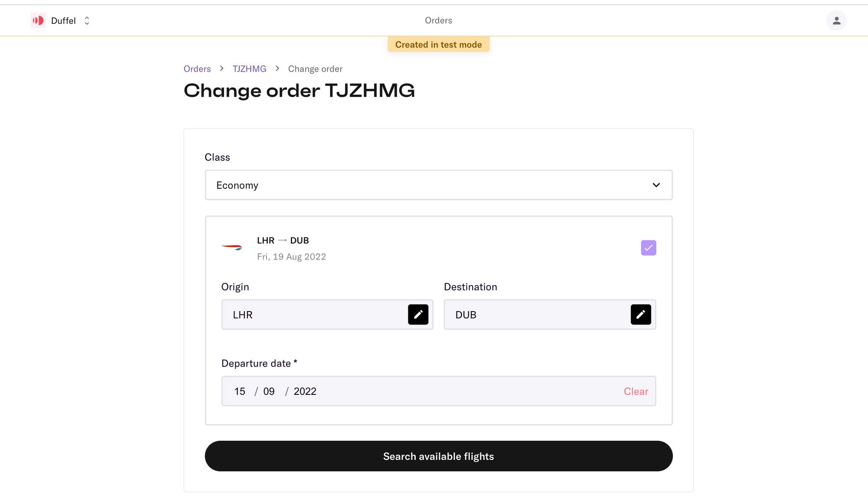Navigate to Orders breadcrumb link
The height and width of the screenshot is (499, 868).
click(x=197, y=69)
